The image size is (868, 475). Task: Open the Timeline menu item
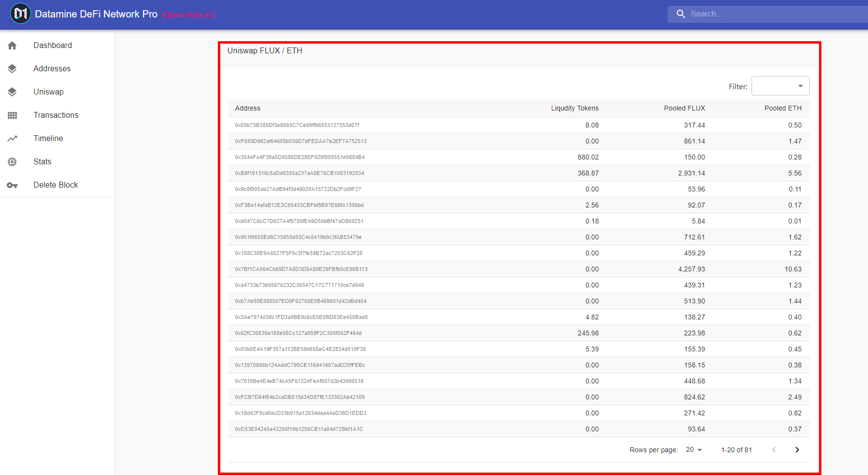pos(57,139)
